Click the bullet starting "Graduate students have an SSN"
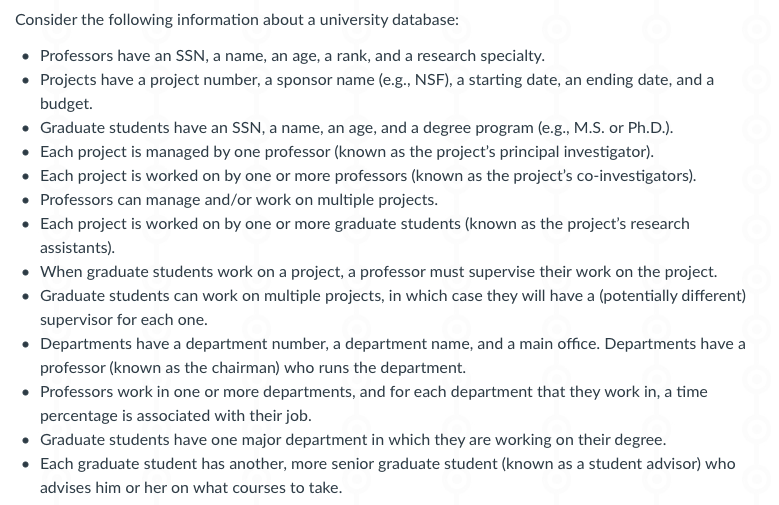 pos(356,127)
